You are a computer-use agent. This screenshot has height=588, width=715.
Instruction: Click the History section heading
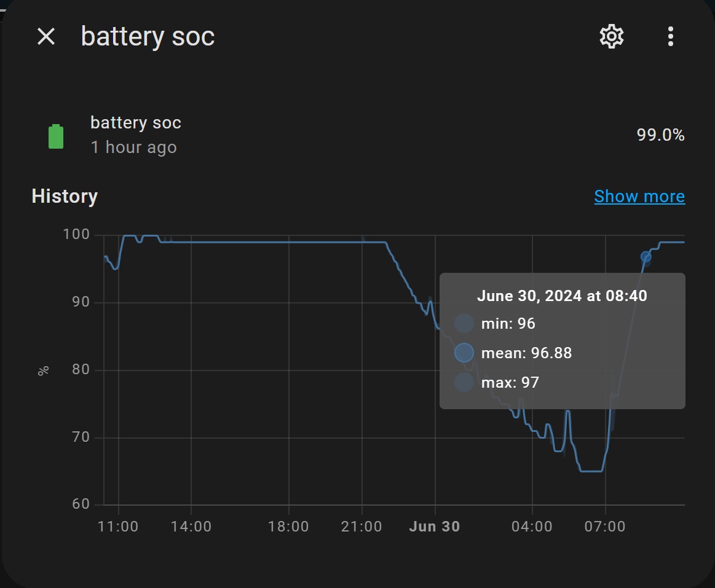click(x=65, y=197)
